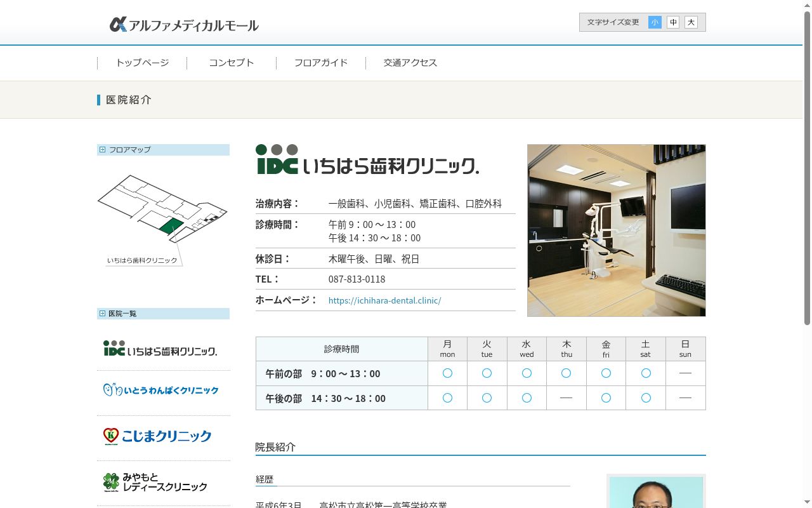Set font size to 小

coord(655,22)
